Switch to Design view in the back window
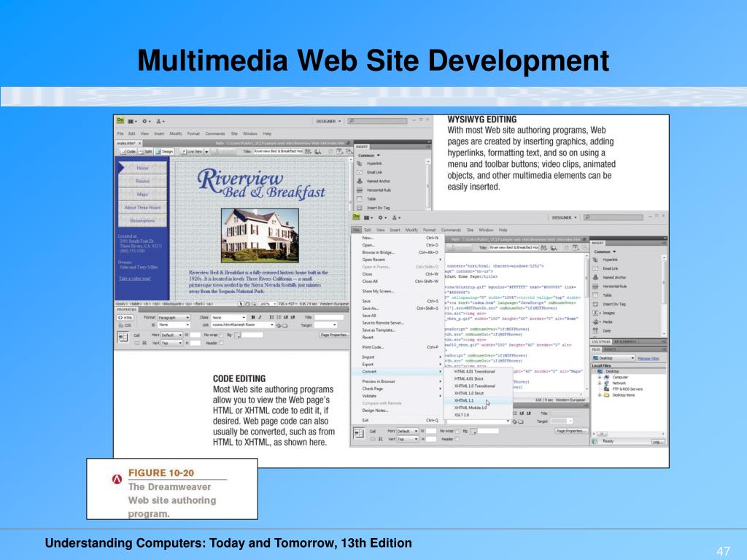The width and height of the screenshot is (747, 560). click(x=164, y=152)
